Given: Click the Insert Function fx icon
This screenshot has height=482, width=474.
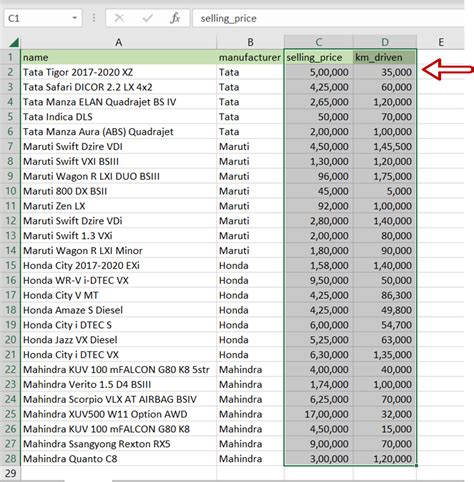Looking at the screenshot, I should 175,18.
